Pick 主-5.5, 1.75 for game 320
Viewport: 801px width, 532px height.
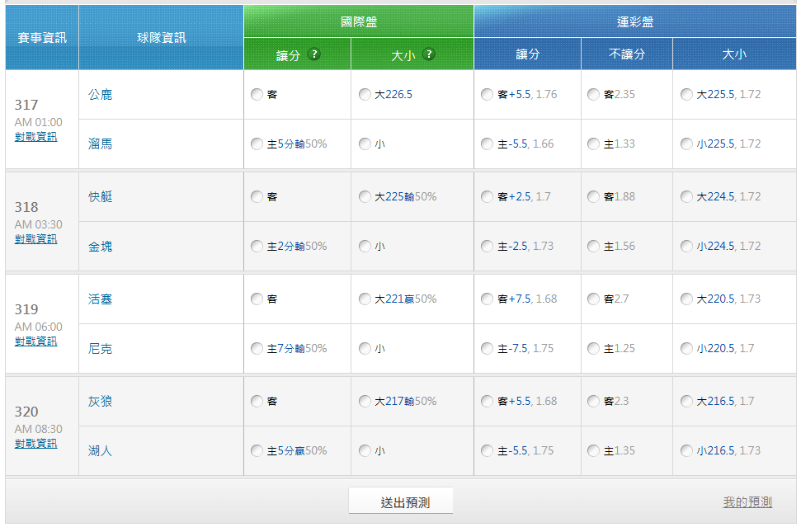coord(488,451)
